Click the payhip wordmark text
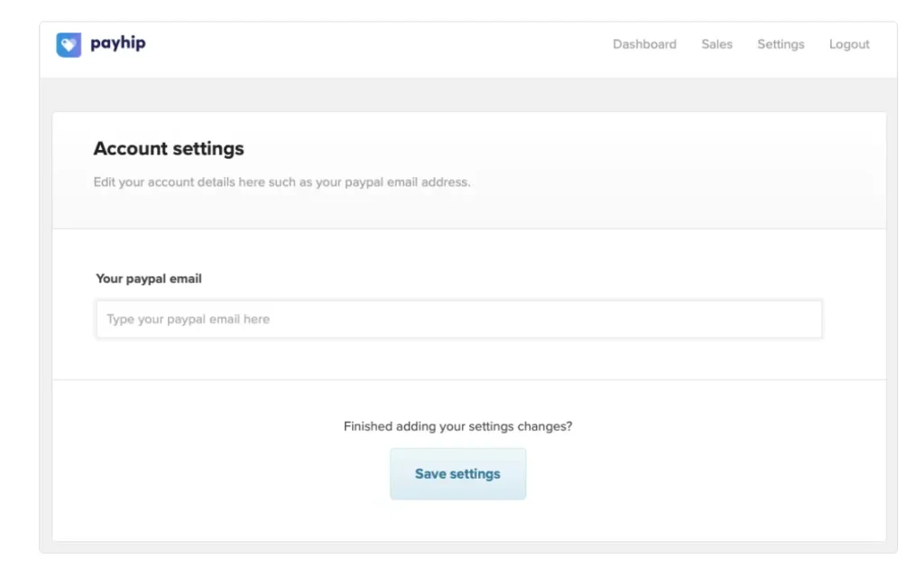Image resolution: width=924 pixels, height=578 pixels. [117, 43]
